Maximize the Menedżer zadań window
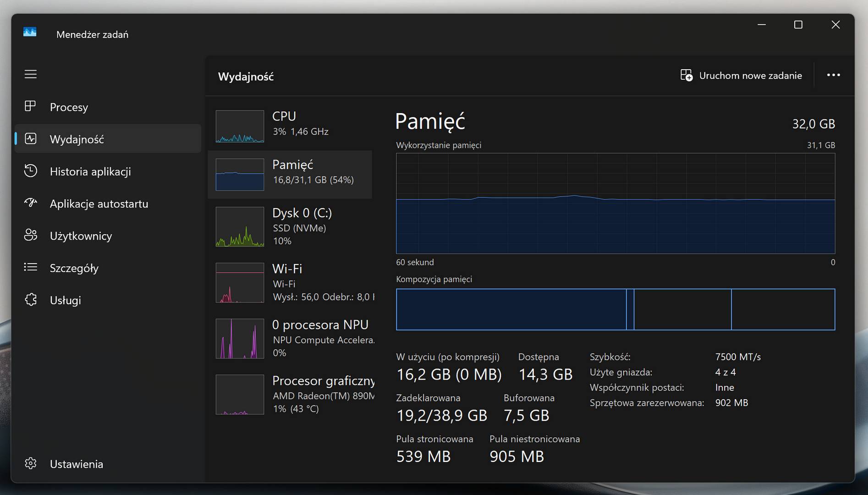Screen dimensions: 868x495 click(x=798, y=25)
